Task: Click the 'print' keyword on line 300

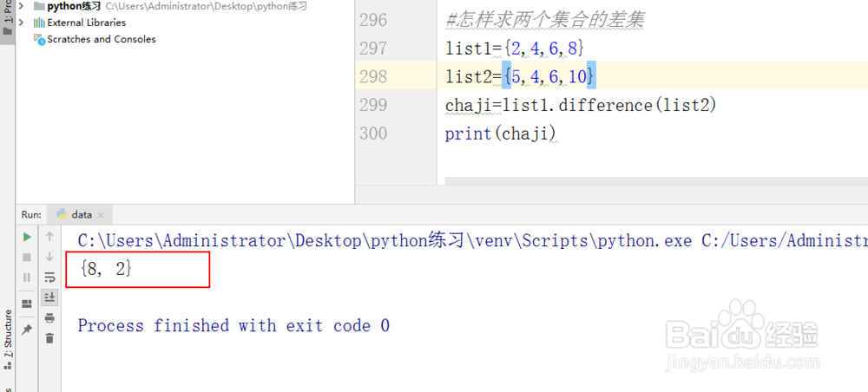Action: [469, 134]
